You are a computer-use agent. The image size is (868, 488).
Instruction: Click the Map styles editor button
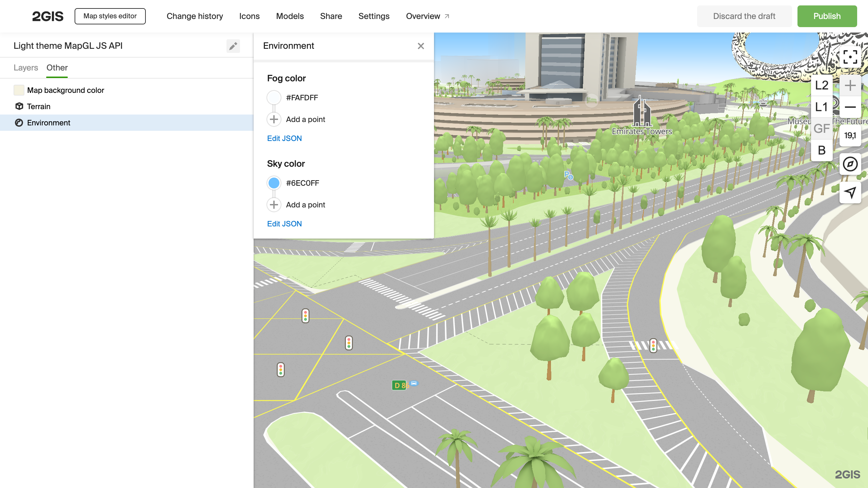tap(110, 16)
